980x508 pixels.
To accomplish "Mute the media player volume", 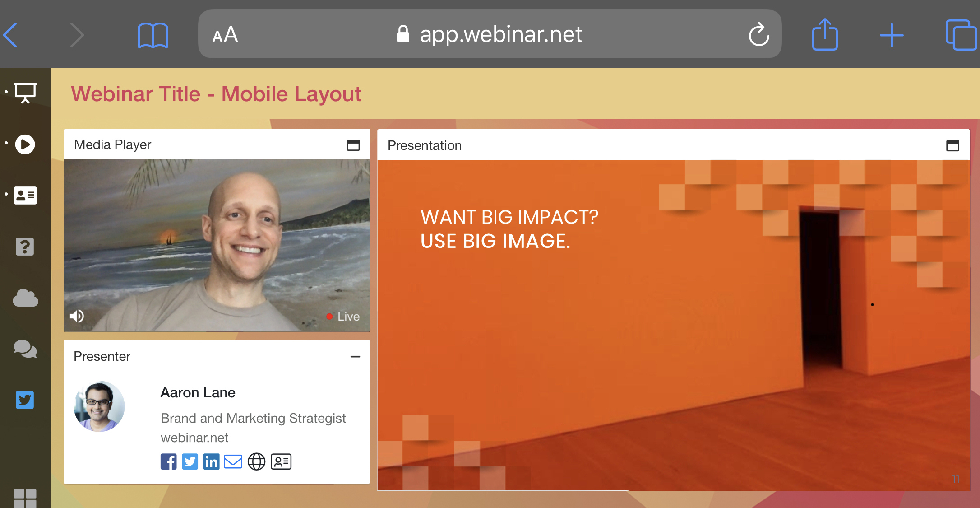I will [x=77, y=316].
